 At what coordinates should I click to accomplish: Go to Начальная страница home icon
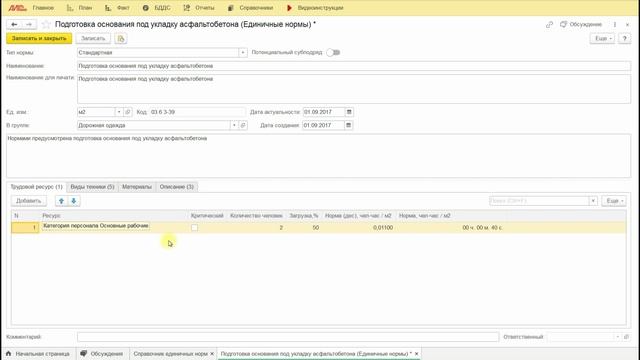pos(9,353)
